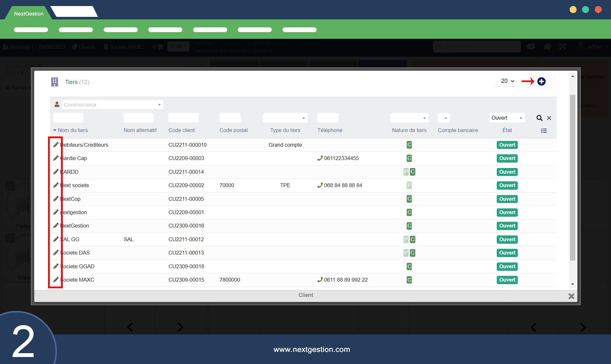
Task: Clear the filters with the X icon
Action: (x=549, y=118)
